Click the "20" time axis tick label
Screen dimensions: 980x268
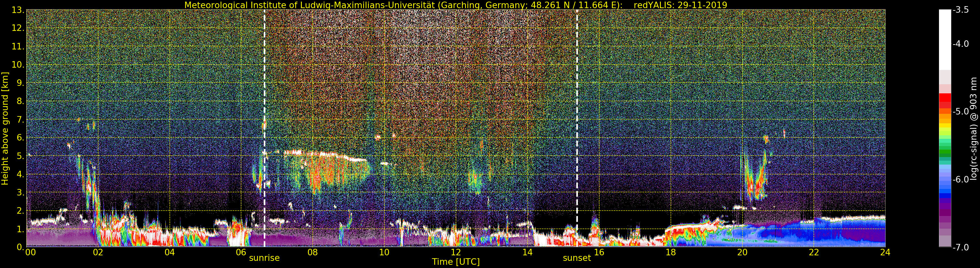742,252
